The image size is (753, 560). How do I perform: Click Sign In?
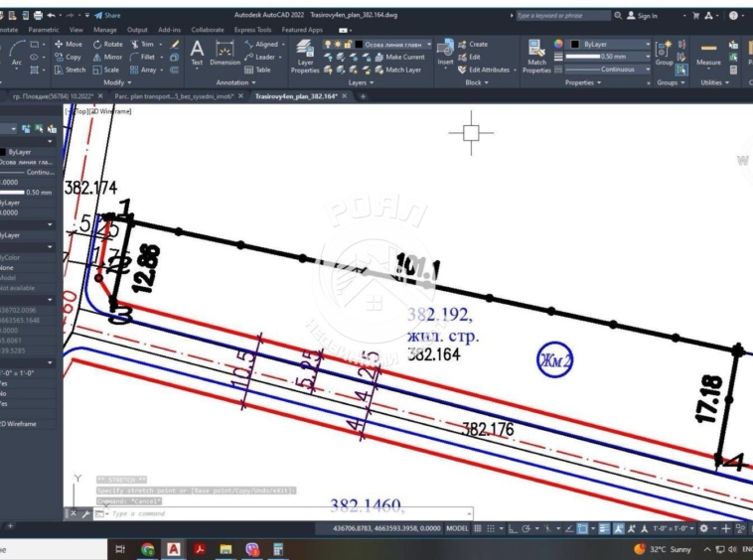coord(642,16)
